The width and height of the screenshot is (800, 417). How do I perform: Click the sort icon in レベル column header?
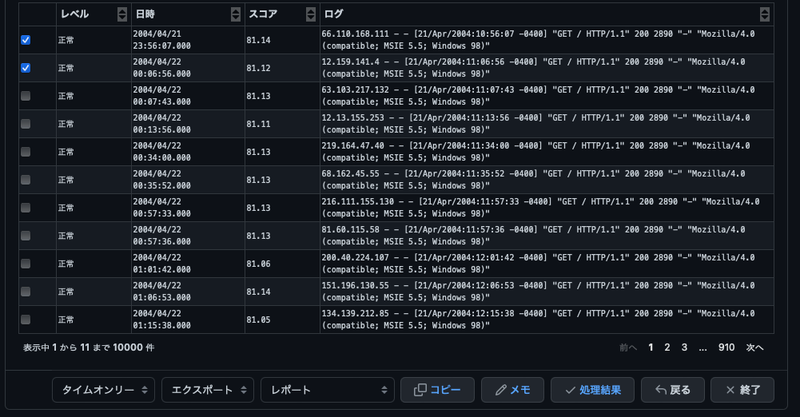121,14
